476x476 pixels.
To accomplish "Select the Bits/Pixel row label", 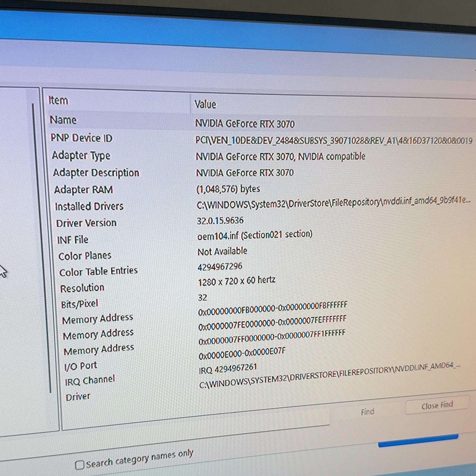I will click(x=80, y=304).
